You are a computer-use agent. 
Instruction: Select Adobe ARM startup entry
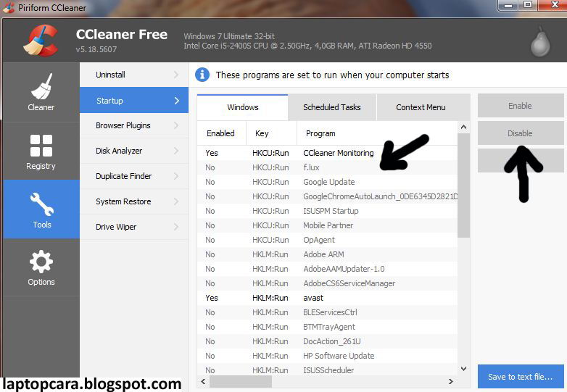[x=327, y=254]
